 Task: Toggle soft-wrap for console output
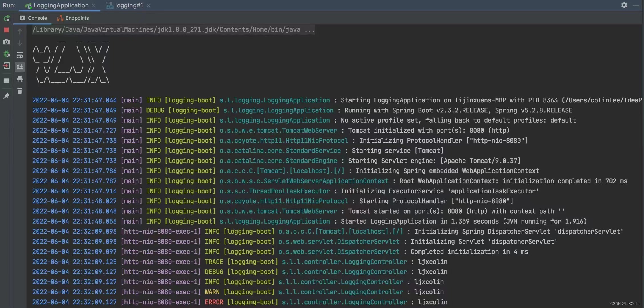[x=20, y=55]
